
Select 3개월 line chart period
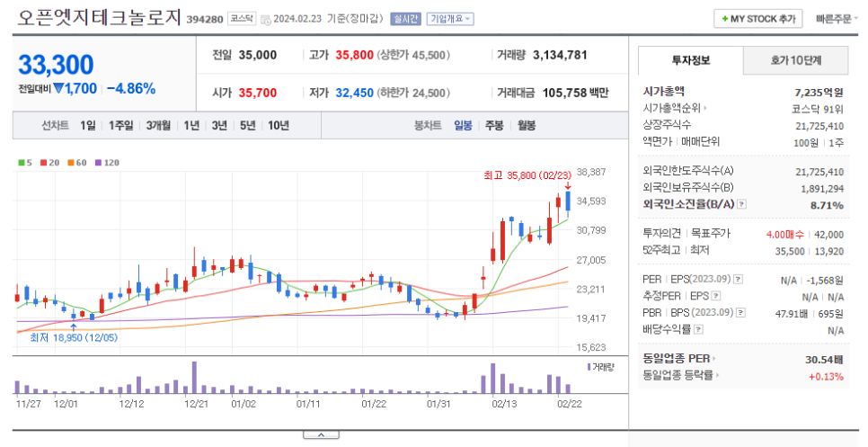pyautogui.click(x=158, y=126)
